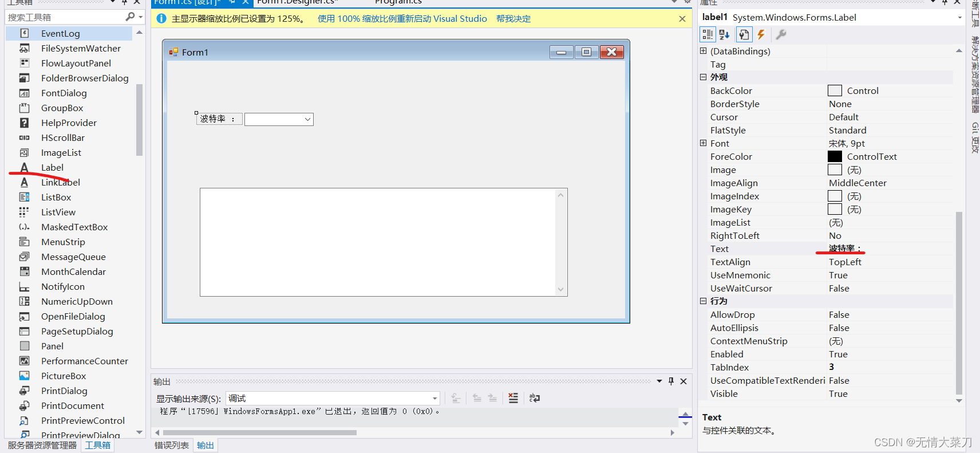Select the LinkLabel toolbox item
The height and width of the screenshot is (453, 980).
[x=60, y=182]
